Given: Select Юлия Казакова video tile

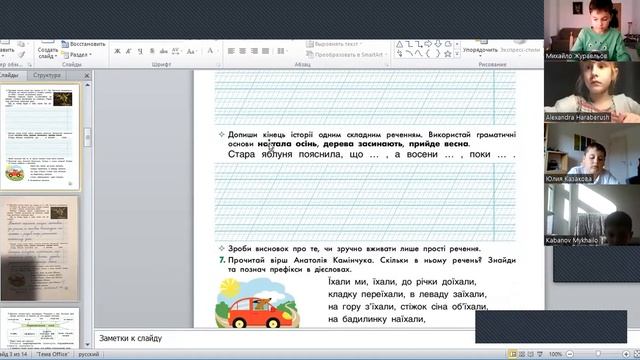Looking at the screenshot, I should 592,153.
